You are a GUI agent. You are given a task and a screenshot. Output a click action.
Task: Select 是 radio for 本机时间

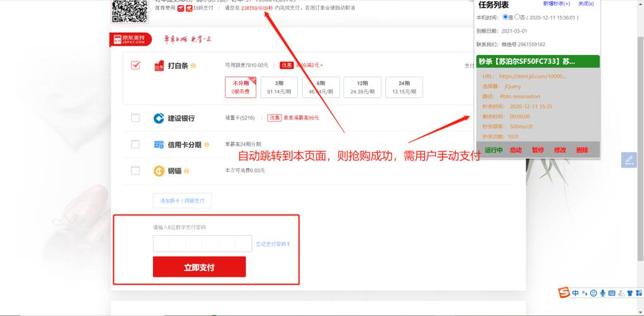(505, 17)
